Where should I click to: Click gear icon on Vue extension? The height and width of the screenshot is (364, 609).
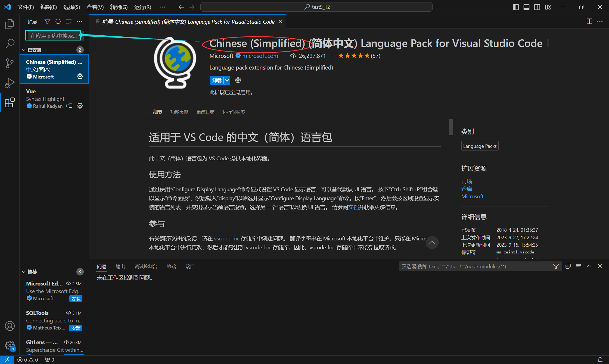[80, 106]
